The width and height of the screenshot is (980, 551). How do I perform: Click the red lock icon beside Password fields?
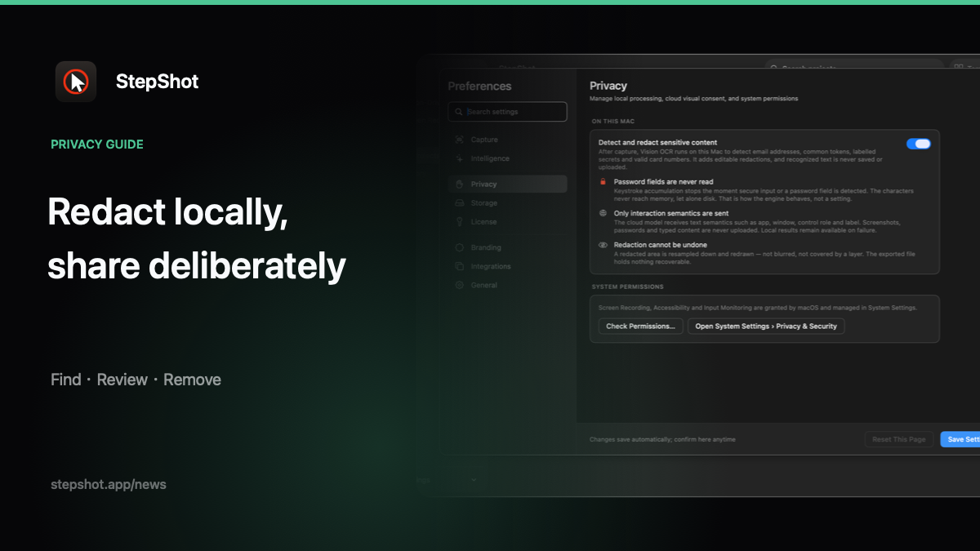[x=603, y=181]
